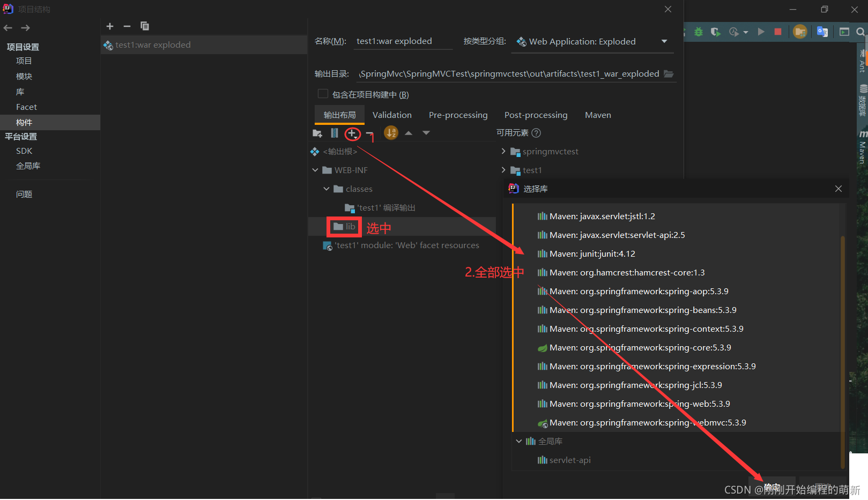Click the output directory path field
The height and width of the screenshot is (500, 868).
coord(509,74)
